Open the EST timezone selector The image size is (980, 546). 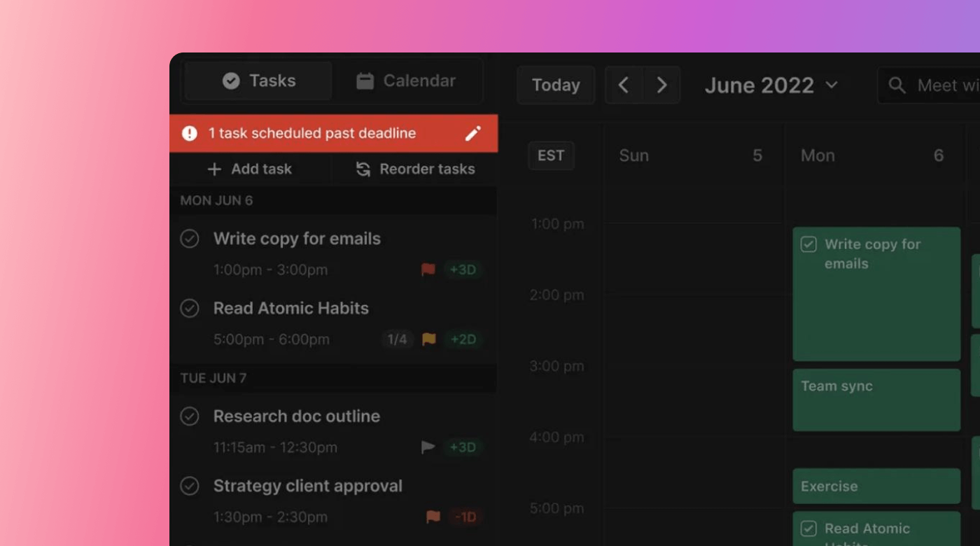[551, 155]
